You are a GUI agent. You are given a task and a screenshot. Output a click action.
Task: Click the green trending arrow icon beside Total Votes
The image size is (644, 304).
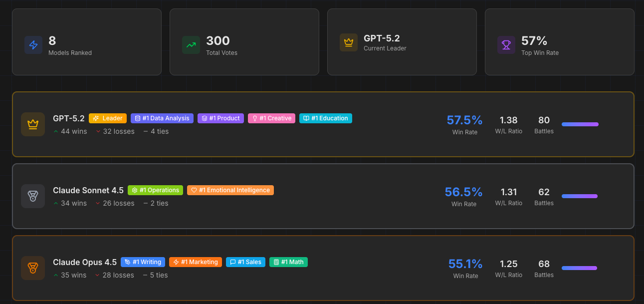191,45
